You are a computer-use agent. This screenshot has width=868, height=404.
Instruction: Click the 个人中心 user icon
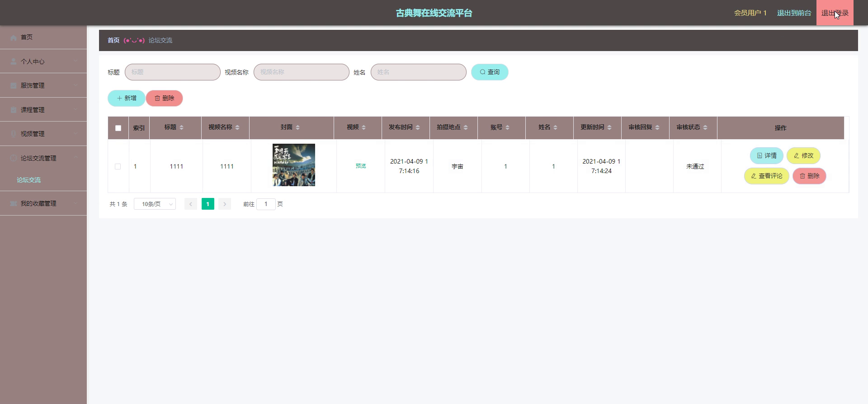coord(14,61)
